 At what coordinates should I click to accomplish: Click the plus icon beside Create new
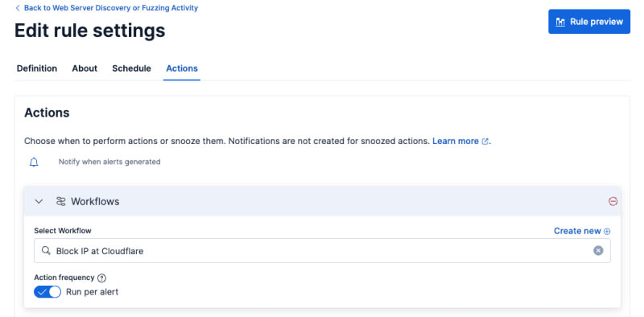tap(607, 231)
